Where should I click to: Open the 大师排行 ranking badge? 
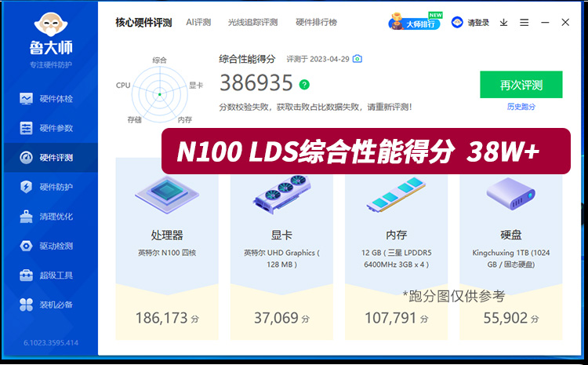click(415, 22)
